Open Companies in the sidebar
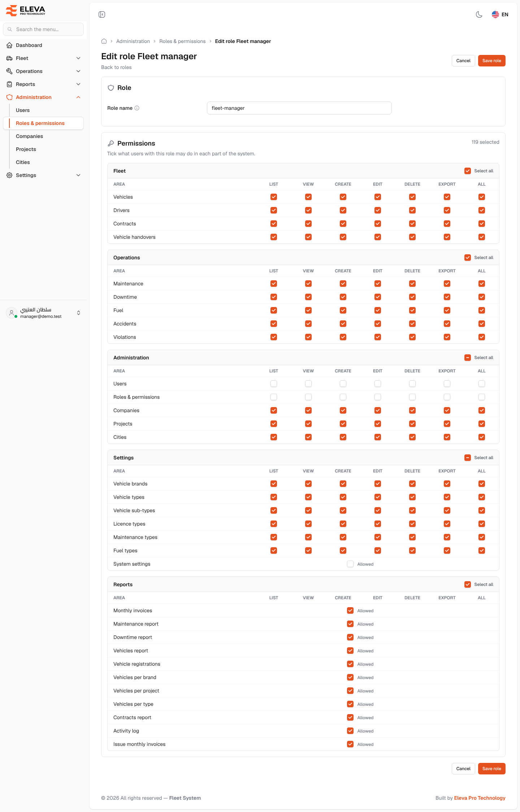The image size is (520, 812). 29,136
